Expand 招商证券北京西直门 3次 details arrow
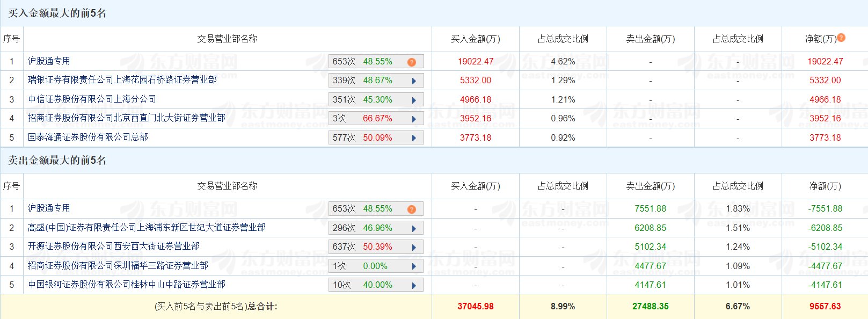Image resolution: width=868 pixels, height=319 pixels. pyautogui.click(x=414, y=119)
